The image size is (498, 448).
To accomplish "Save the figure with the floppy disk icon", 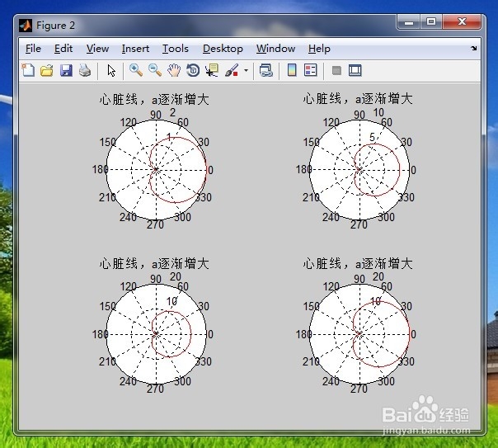I will pyautogui.click(x=66, y=70).
